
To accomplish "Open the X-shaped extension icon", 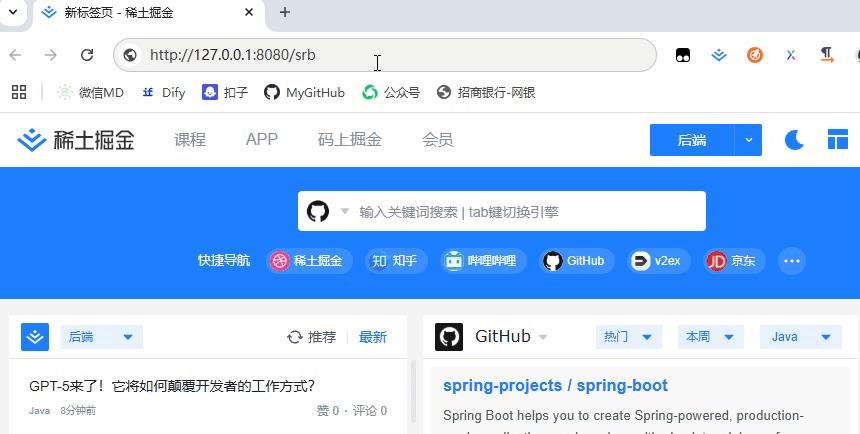I will 791,55.
